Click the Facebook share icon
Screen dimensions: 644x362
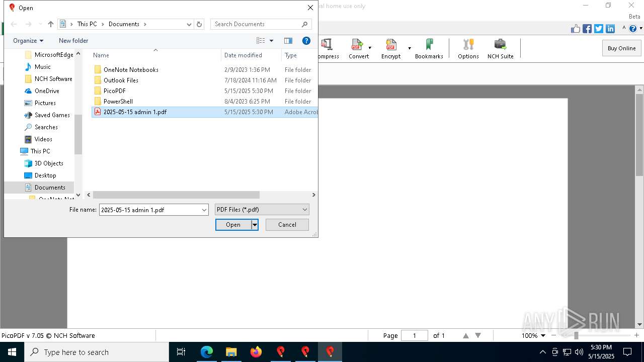(x=587, y=29)
